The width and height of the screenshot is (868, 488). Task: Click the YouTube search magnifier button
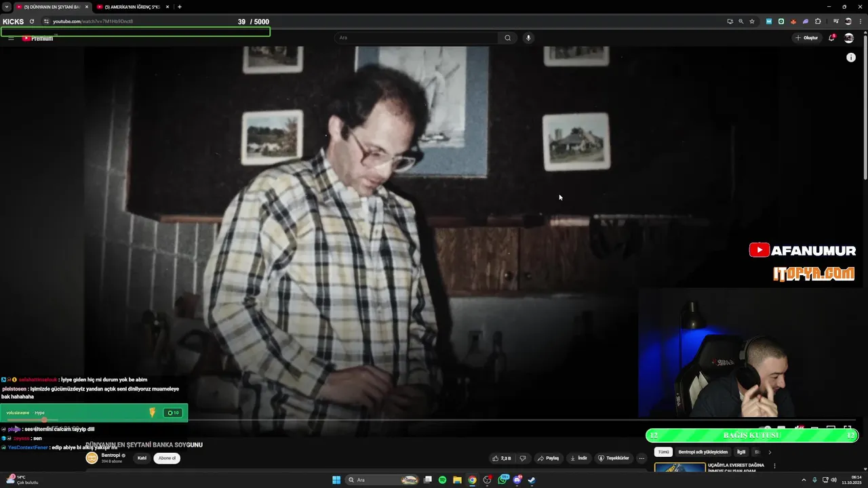pos(507,38)
